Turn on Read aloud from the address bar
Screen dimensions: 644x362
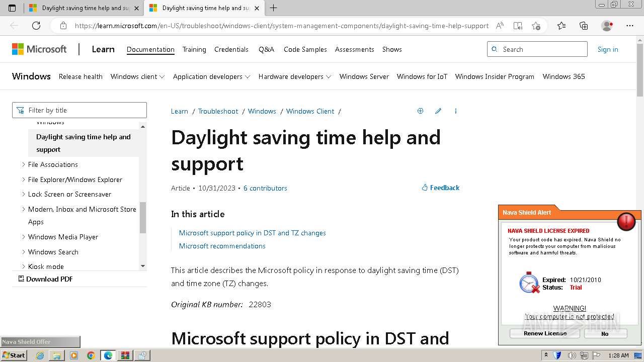[500, 26]
